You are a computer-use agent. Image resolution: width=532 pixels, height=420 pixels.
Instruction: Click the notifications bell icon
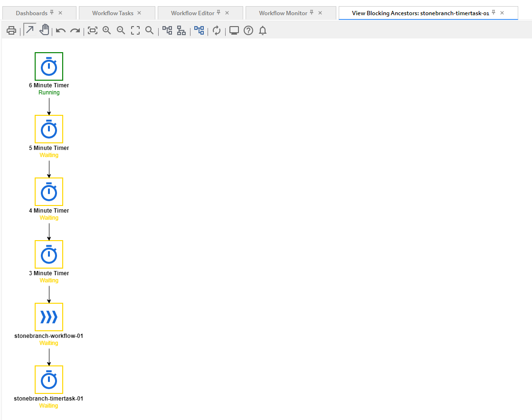pos(263,31)
